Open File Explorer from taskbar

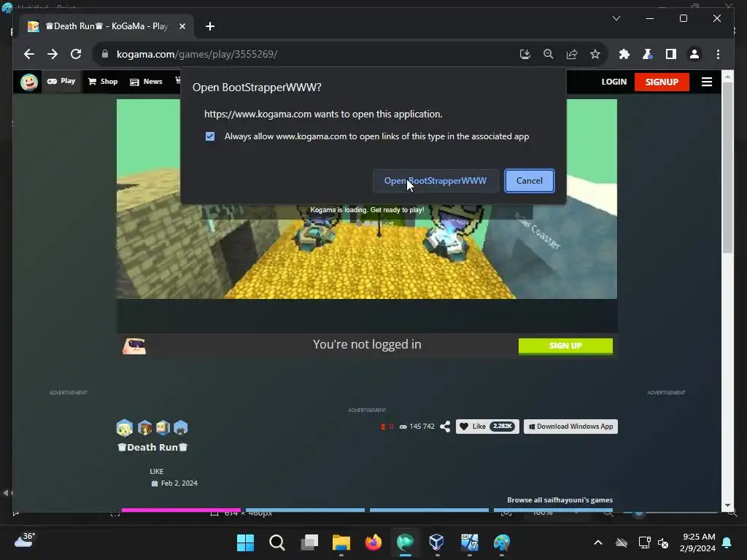[341, 542]
